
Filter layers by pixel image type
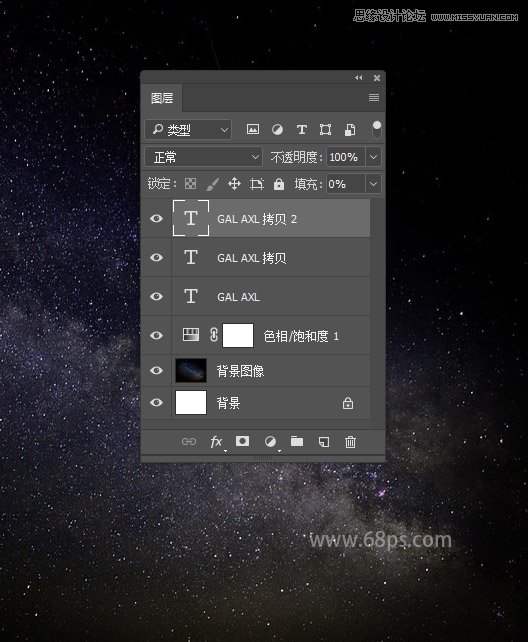[x=253, y=130]
